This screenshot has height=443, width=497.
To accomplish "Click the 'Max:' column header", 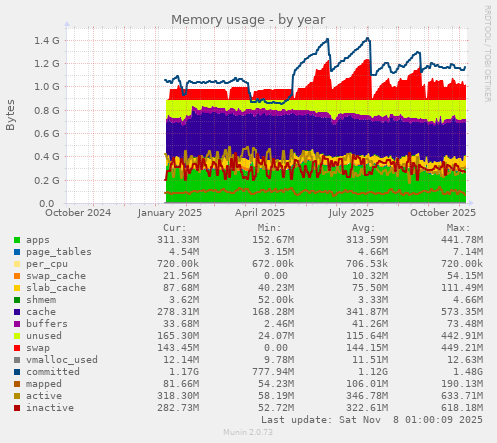I will tap(458, 228).
